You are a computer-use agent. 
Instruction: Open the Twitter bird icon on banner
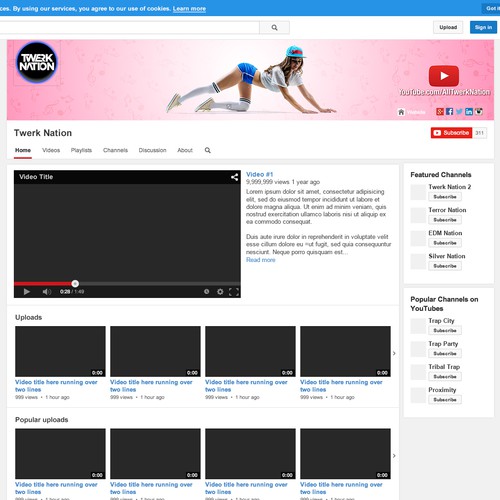click(459, 112)
